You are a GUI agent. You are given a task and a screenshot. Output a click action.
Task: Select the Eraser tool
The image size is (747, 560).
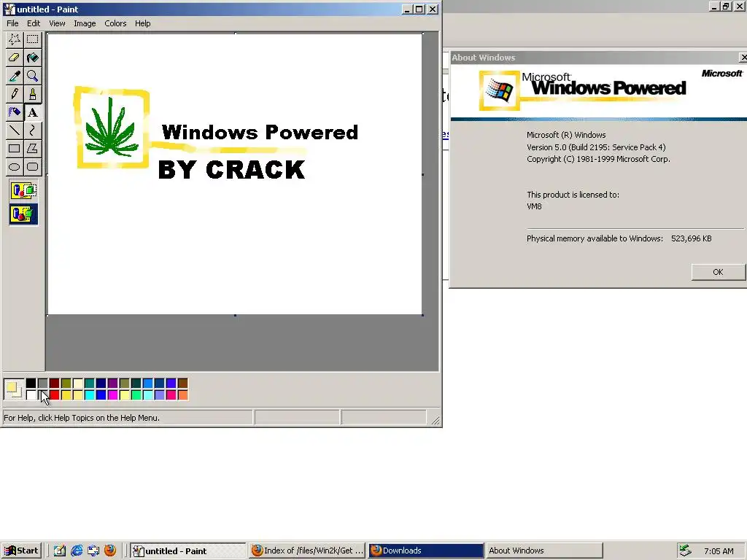[x=15, y=58]
